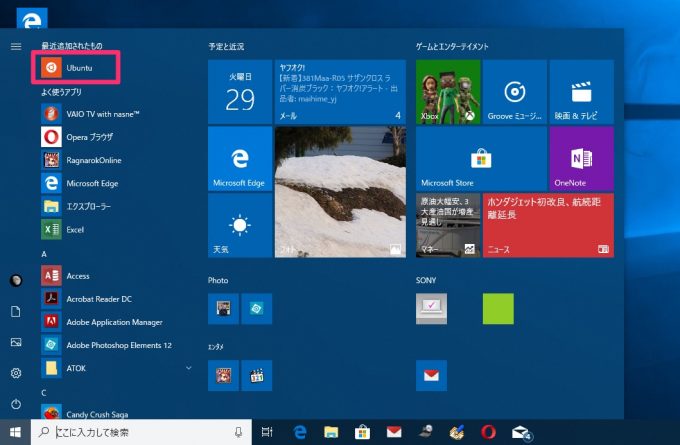The height and width of the screenshot is (445, 680).
Task: Click the Photo group header
Action: [218, 280]
